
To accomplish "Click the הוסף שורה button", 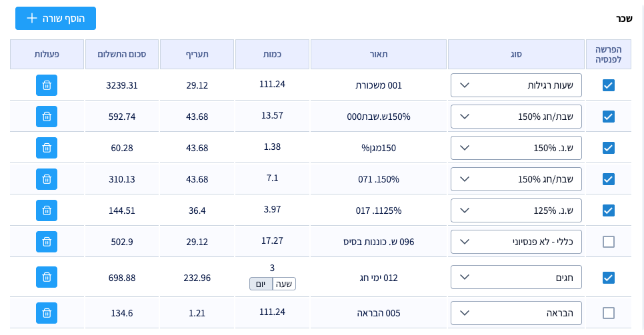I will pos(55,18).
